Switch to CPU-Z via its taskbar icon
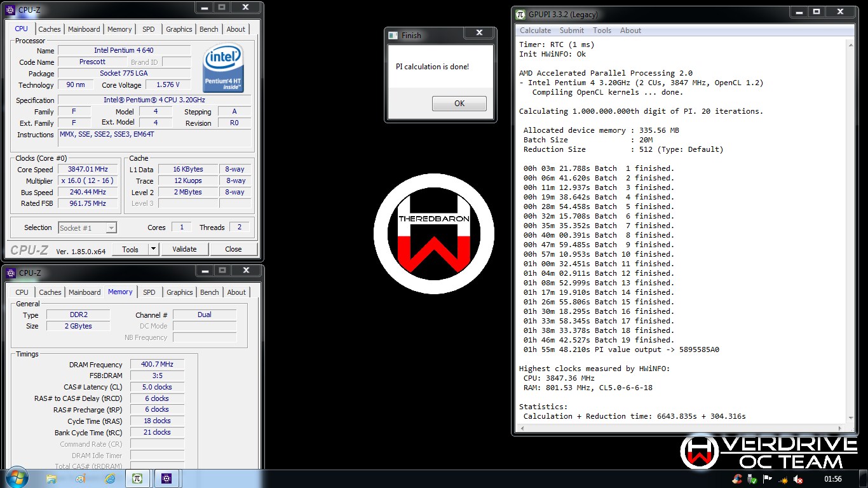 (x=166, y=479)
